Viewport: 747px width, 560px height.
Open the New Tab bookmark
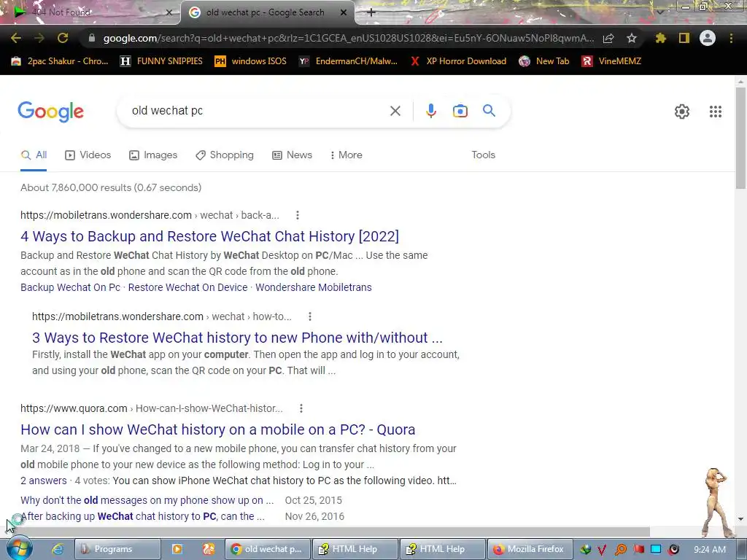click(544, 61)
